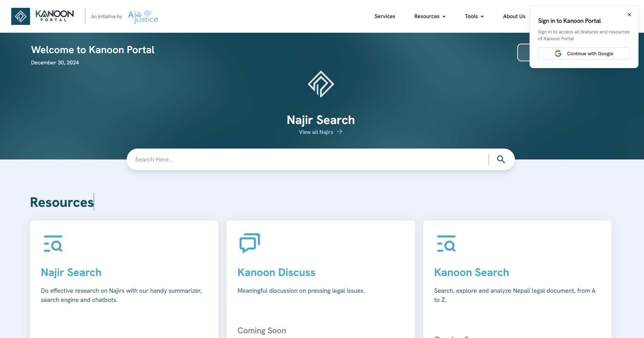Image resolution: width=644 pixels, height=338 pixels.
Task: Open the Services menu item
Action: (385, 16)
